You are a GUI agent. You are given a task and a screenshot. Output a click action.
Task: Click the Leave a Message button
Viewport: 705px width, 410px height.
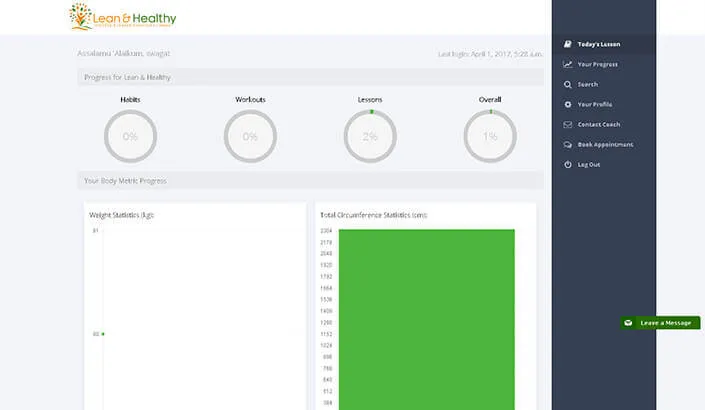click(x=660, y=323)
